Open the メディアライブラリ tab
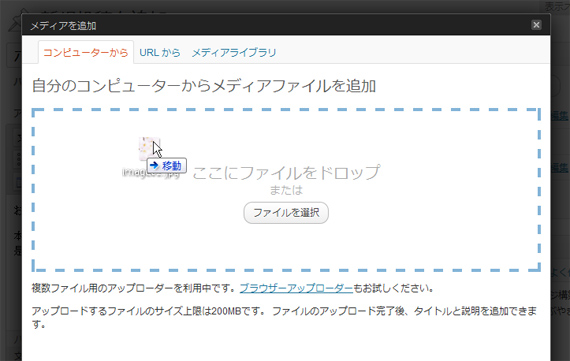Image resolution: width=570 pixels, height=361 pixels. [234, 53]
